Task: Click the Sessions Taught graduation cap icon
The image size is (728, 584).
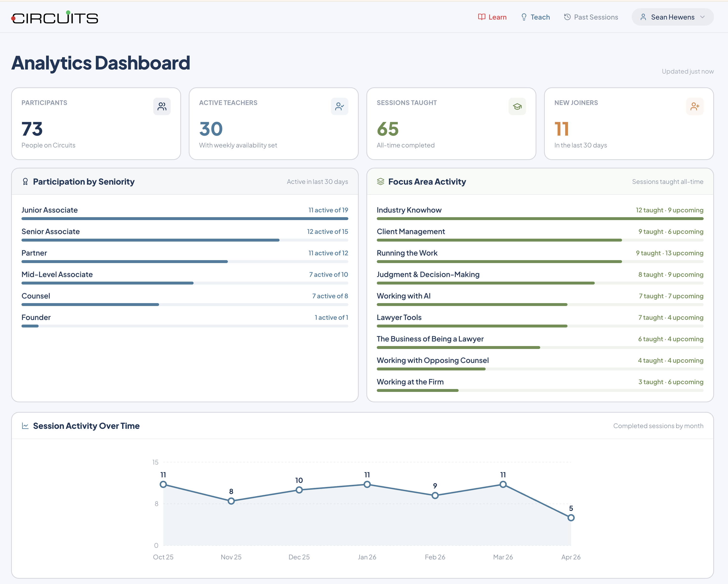Action: pos(517,107)
